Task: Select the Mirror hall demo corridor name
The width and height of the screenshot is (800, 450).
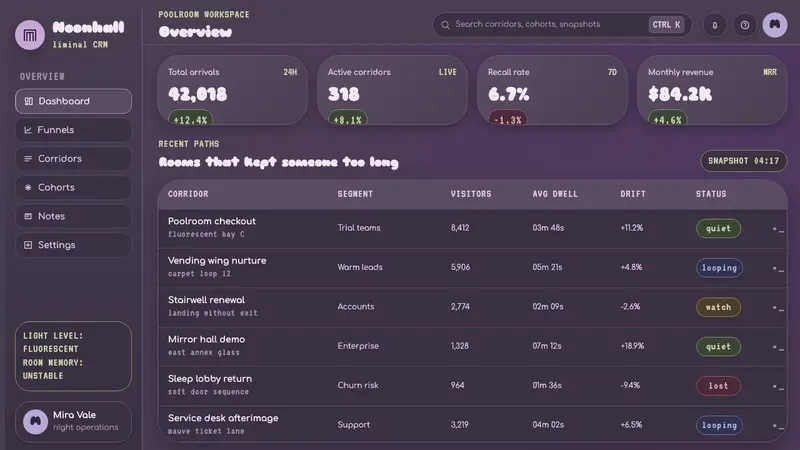Action: click(x=207, y=339)
